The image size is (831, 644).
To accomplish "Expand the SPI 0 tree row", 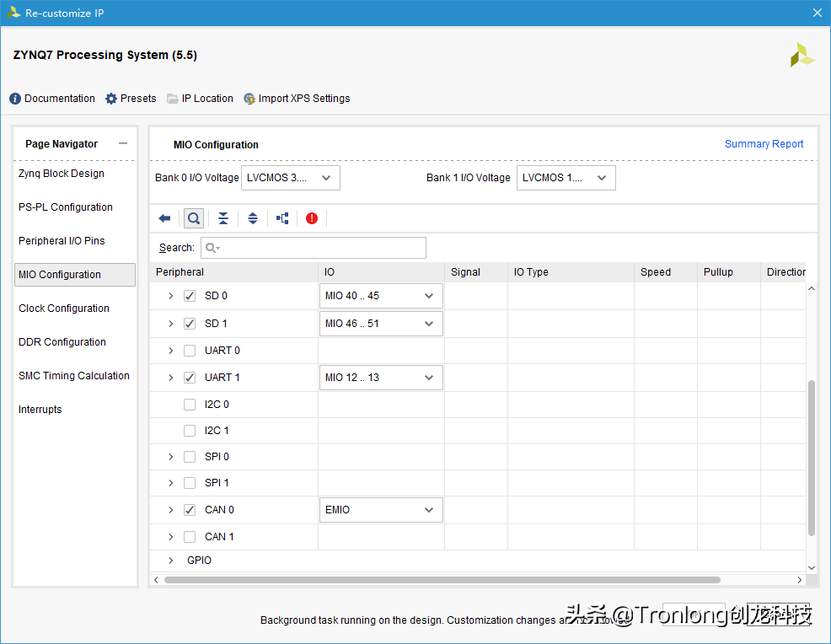I will tap(170, 456).
